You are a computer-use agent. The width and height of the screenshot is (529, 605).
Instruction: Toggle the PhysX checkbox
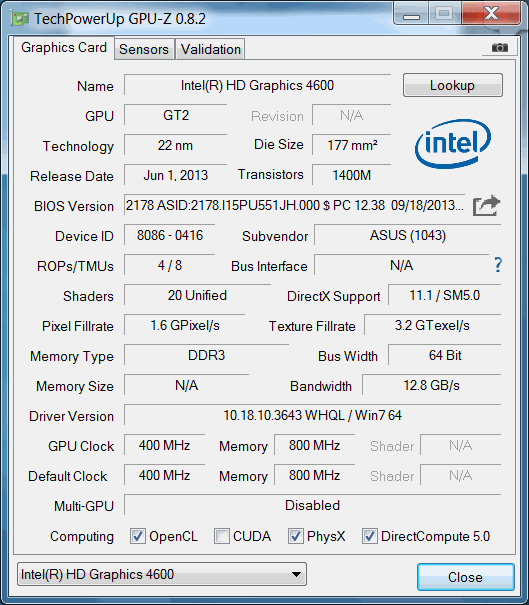[296, 536]
